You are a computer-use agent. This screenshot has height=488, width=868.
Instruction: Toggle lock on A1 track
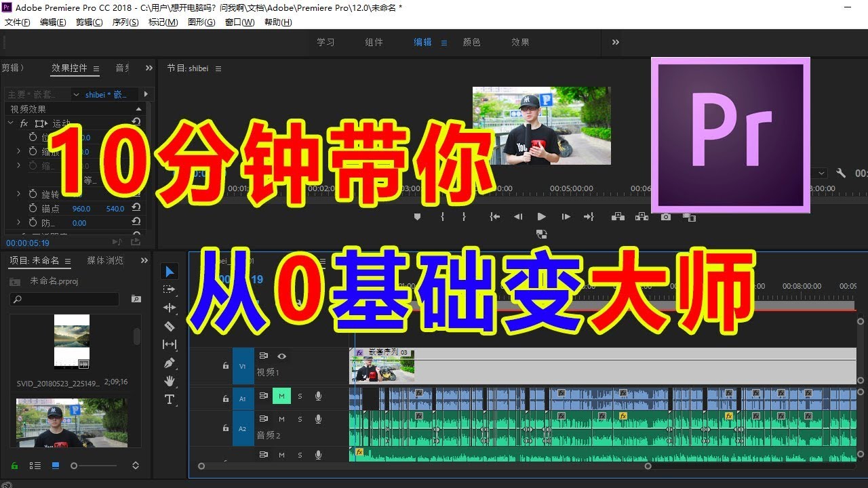click(x=226, y=399)
